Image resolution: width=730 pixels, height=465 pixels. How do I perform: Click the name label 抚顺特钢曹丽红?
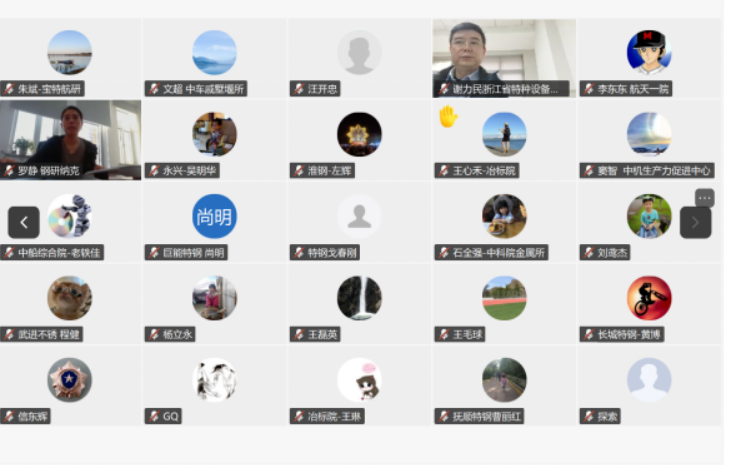[487, 416]
